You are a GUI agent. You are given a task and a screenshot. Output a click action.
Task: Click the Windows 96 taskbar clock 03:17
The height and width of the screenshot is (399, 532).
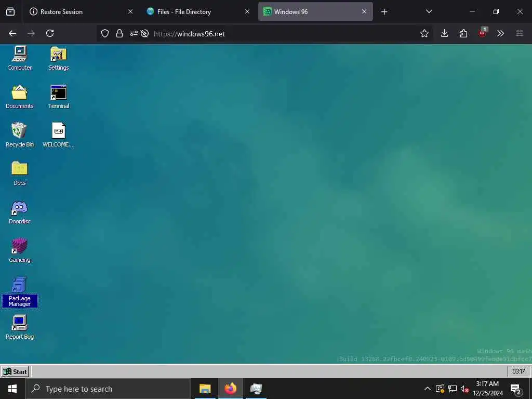coord(518,371)
